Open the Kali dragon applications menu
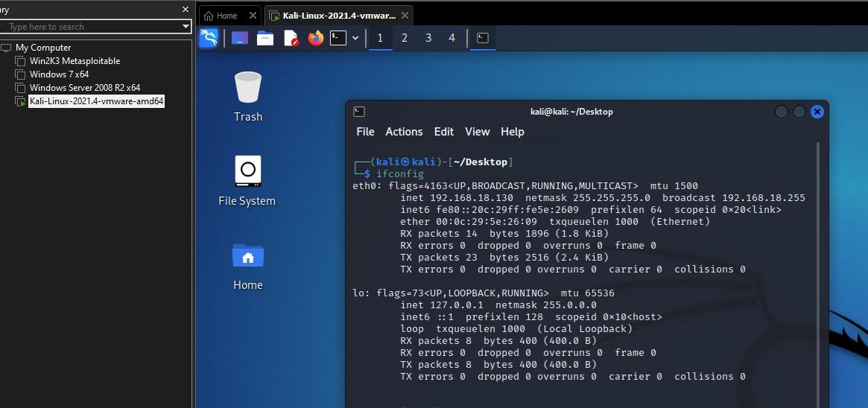Image resolution: width=868 pixels, height=408 pixels. click(x=208, y=38)
